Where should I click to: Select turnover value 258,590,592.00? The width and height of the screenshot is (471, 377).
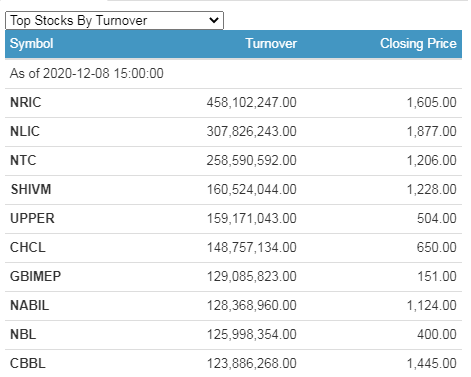pyautogui.click(x=252, y=160)
